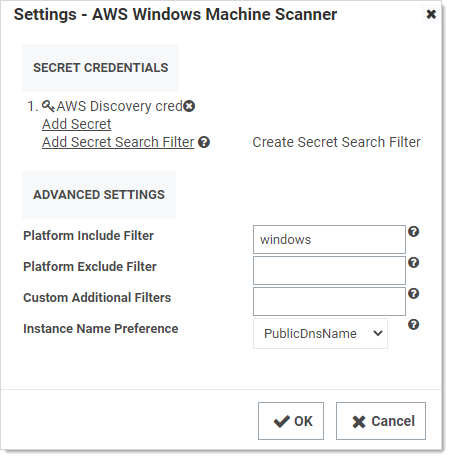Click the Add Secret Search Filter link
Screen dimensions: 450x458
118,142
